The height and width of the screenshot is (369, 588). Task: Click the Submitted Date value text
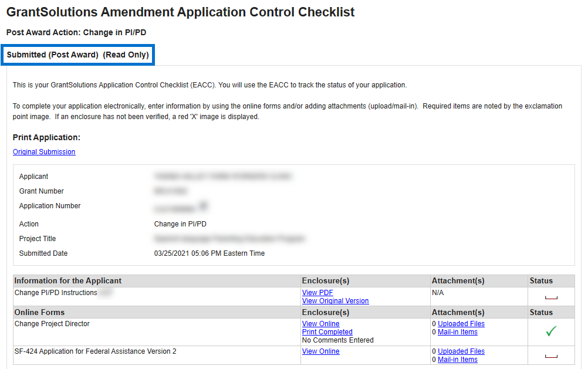(x=209, y=253)
